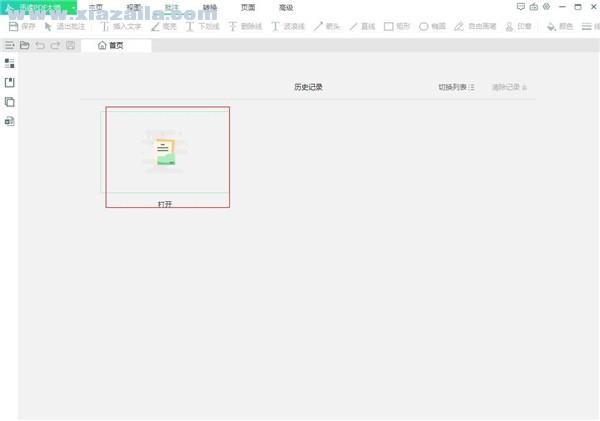Click the undo arrow icon

40,46
